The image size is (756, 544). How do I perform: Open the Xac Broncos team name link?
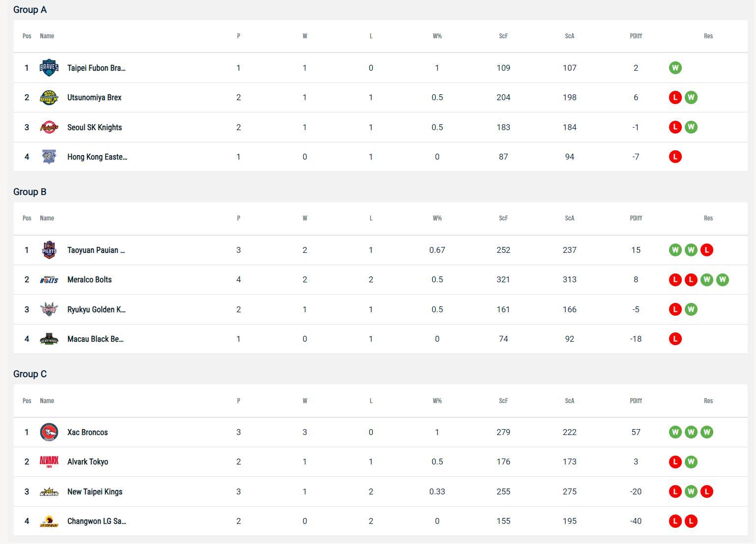pos(87,432)
